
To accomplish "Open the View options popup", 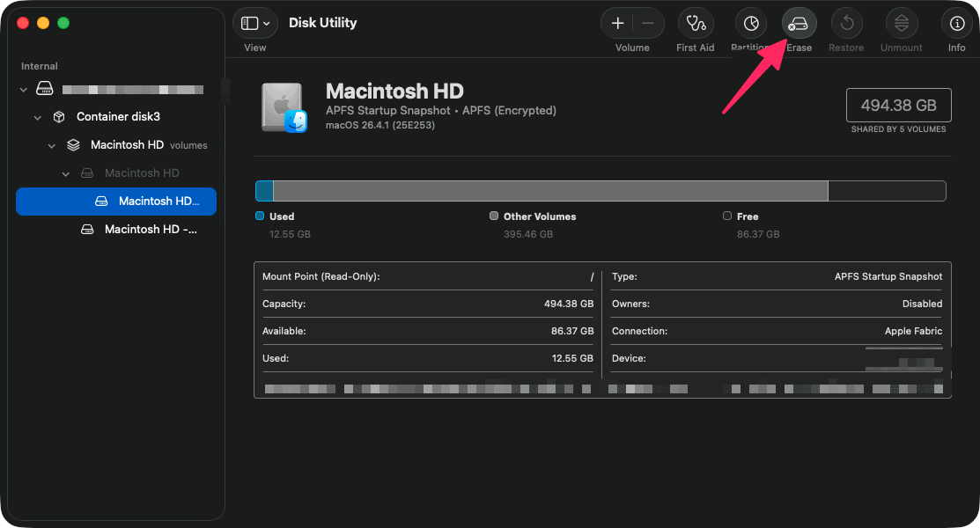I will point(254,22).
